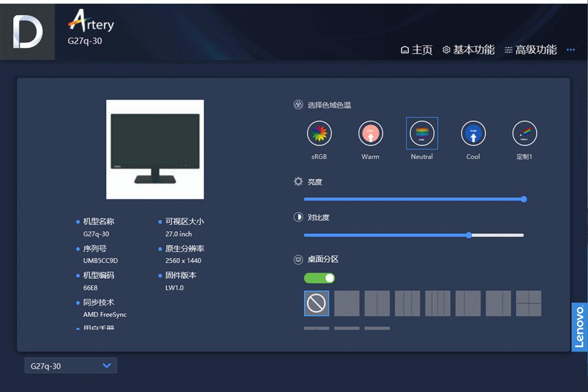The height and width of the screenshot is (392, 588).
Task: Go to the 主页 home tab
Action: pyautogui.click(x=417, y=50)
